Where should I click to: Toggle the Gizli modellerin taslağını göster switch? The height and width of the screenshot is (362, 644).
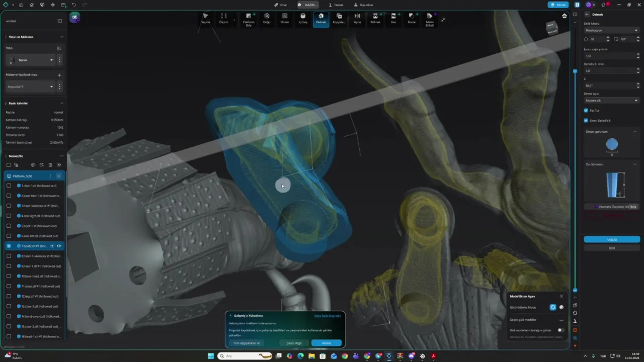point(560,330)
